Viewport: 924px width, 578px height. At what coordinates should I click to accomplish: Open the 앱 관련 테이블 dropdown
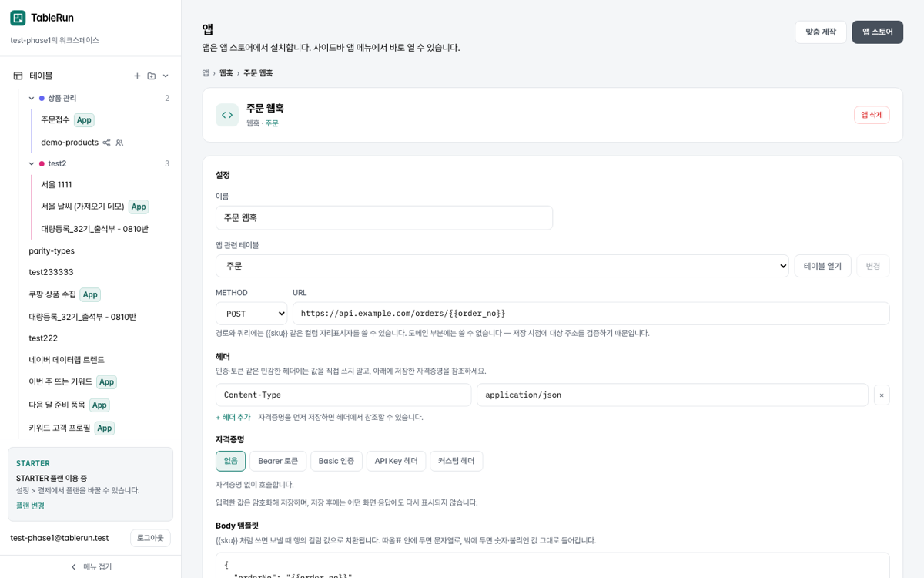click(502, 266)
